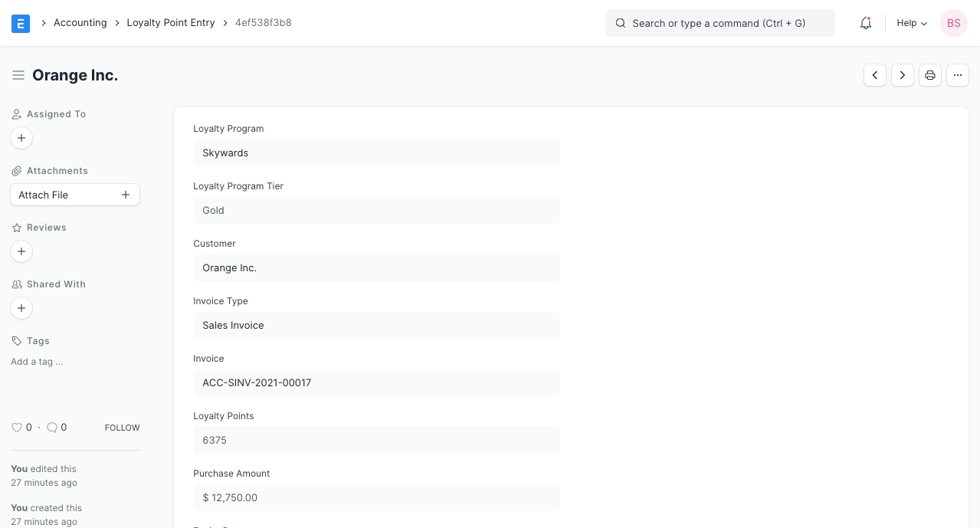This screenshot has width=980, height=528.
Task: Add a review with plus button
Action: click(x=21, y=251)
